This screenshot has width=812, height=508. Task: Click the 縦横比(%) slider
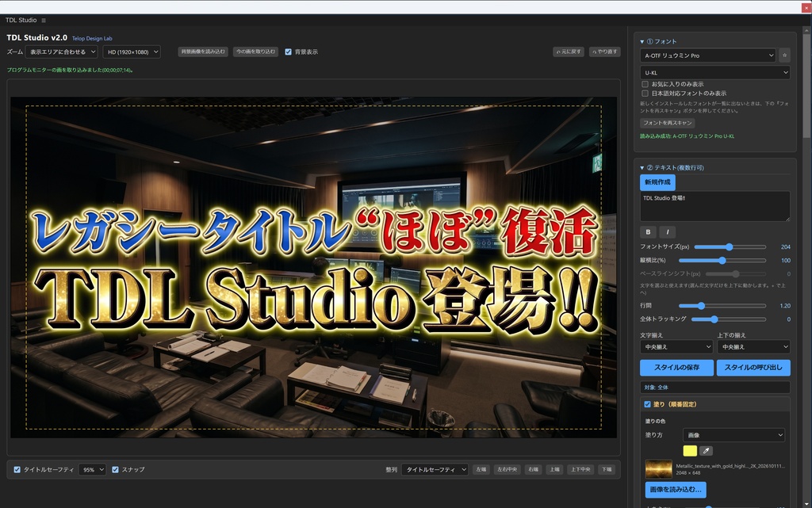(x=722, y=260)
